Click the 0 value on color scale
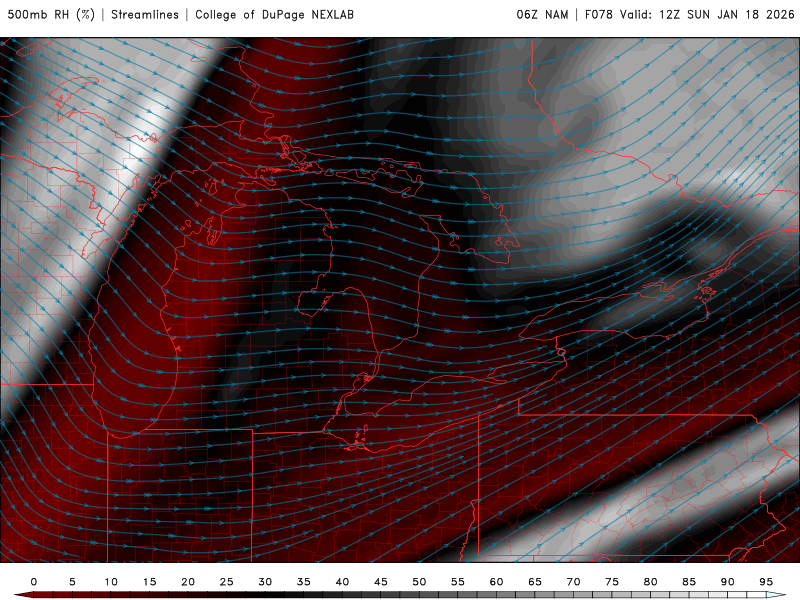The image size is (800, 600). pyautogui.click(x=34, y=582)
